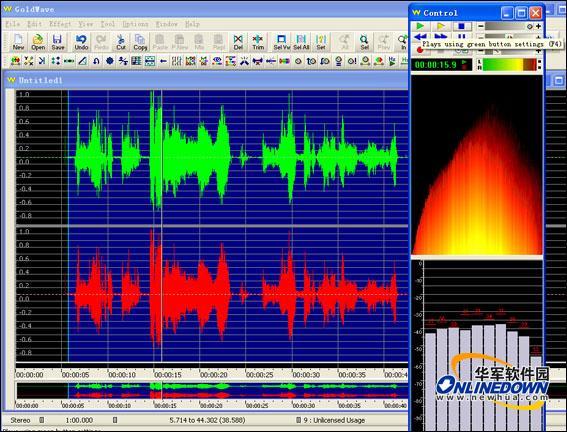Open the Effect menu
The width and height of the screenshot is (567, 432).
pyautogui.click(x=60, y=24)
